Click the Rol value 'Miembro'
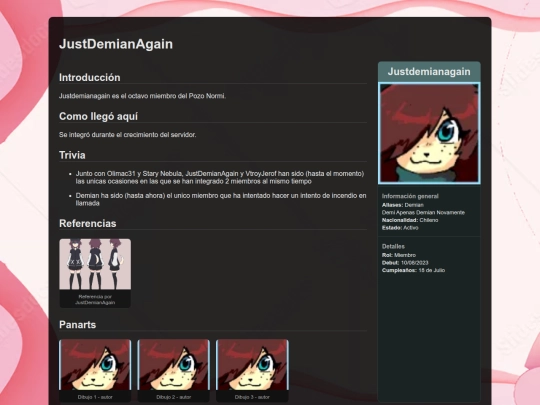The width and height of the screenshot is (540, 405). [x=405, y=255]
